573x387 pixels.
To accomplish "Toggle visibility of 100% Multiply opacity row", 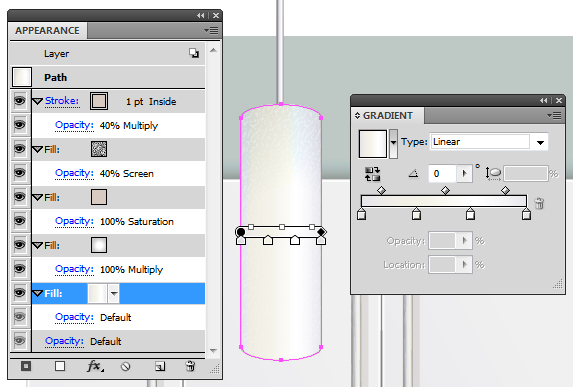I will click(x=20, y=269).
